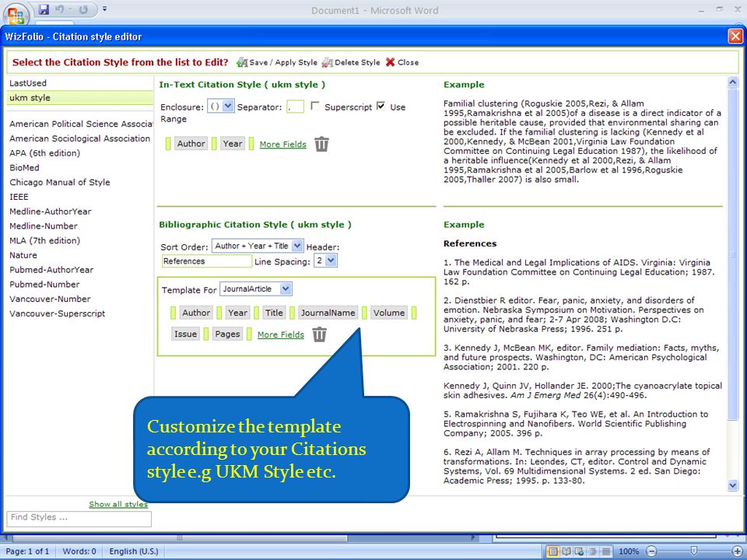Click the Find Styles search box
747x560 pixels.
[79, 519]
